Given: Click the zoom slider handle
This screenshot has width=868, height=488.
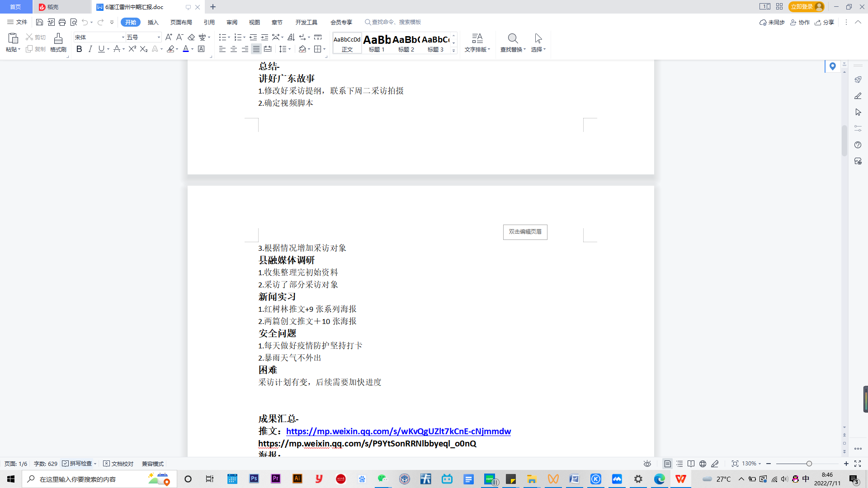Looking at the screenshot, I should click(809, 464).
